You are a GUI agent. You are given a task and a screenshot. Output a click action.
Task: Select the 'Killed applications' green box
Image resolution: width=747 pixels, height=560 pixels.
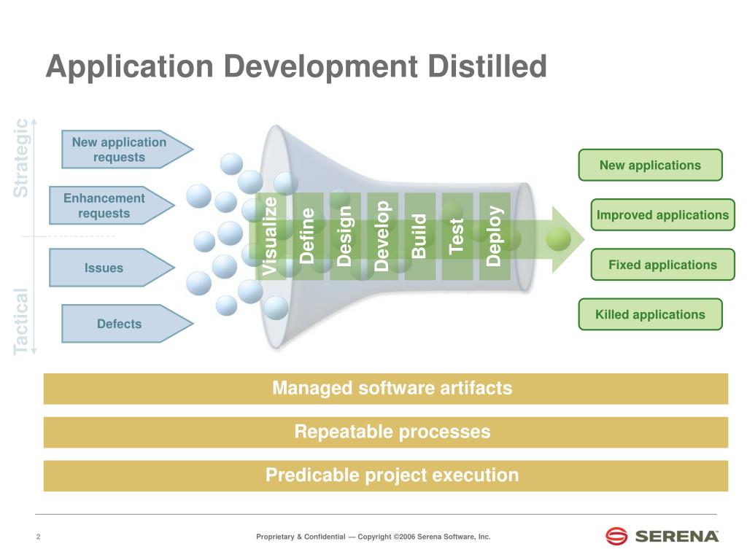[x=650, y=314]
